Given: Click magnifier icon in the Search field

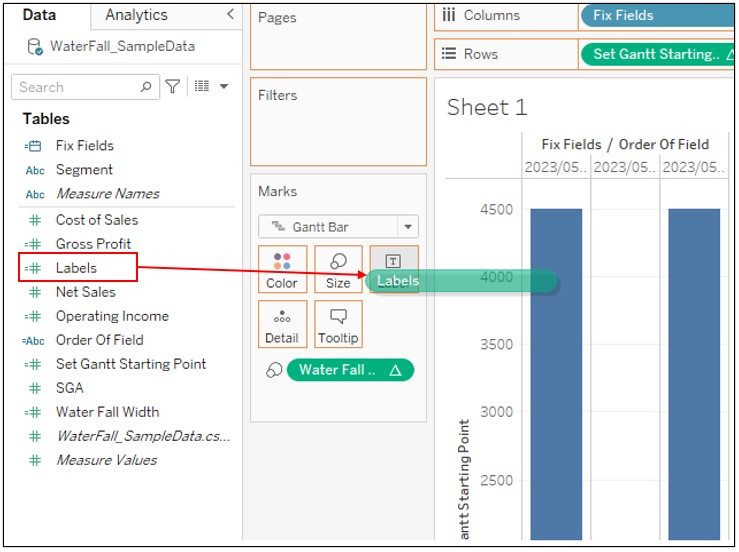Looking at the screenshot, I should 146,87.
